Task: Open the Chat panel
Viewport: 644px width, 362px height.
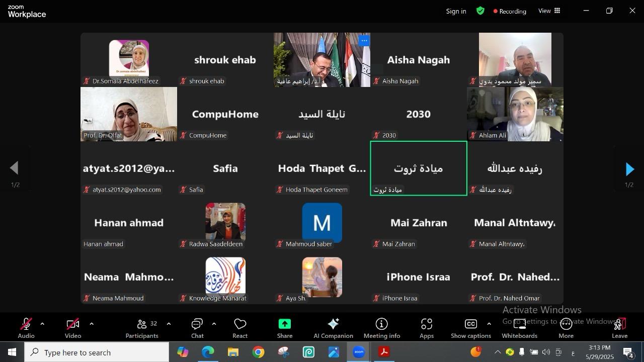Action: (197, 328)
